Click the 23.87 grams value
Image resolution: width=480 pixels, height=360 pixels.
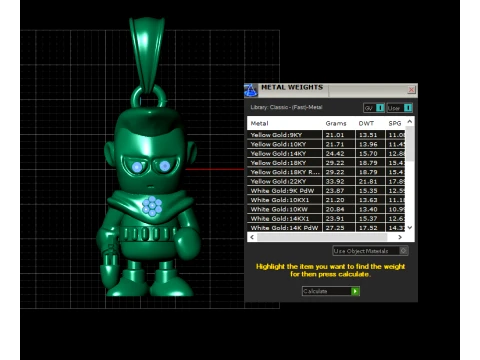click(x=335, y=191)
